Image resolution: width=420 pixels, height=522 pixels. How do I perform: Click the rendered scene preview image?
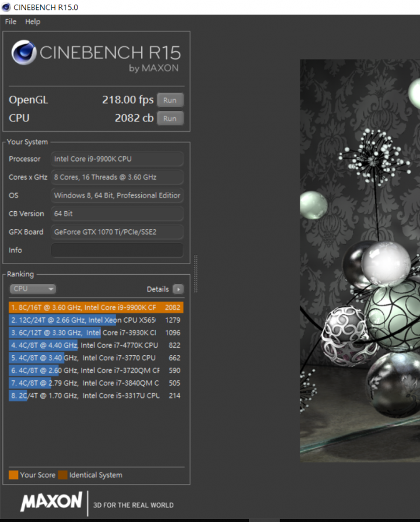360,261
